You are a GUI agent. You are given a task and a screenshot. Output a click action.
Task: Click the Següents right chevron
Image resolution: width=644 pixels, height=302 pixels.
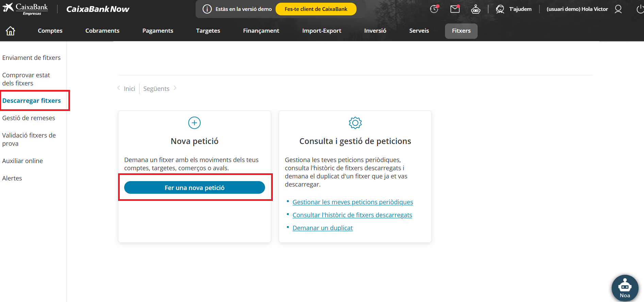point(175,88)
